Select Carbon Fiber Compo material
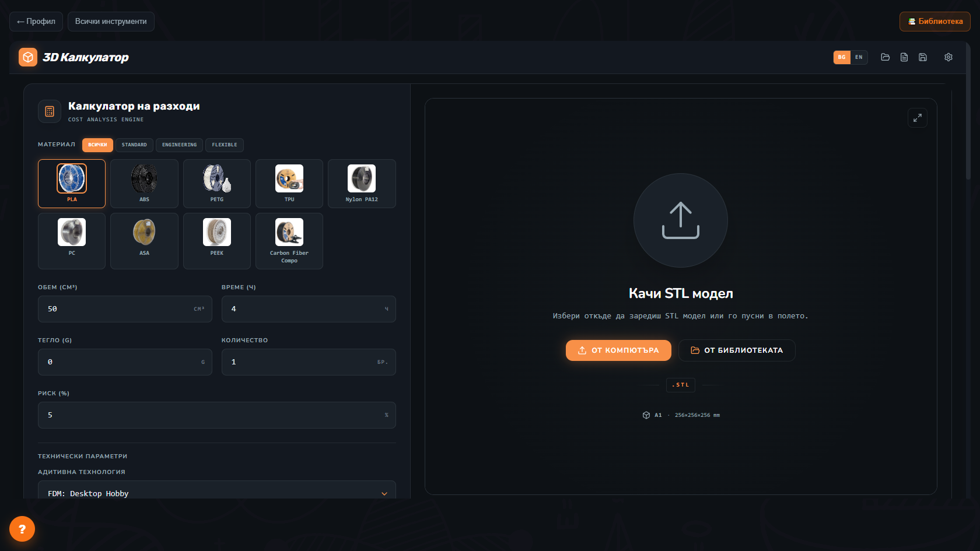This screenshot has height=551, width=980. 289,241
